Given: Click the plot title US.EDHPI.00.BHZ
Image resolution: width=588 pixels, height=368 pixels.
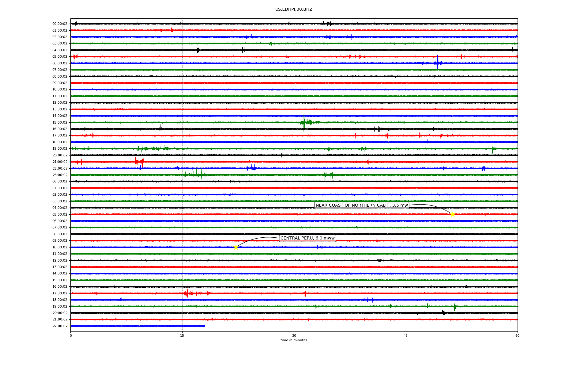Looking at the screenshot, I should pos(294,10).
